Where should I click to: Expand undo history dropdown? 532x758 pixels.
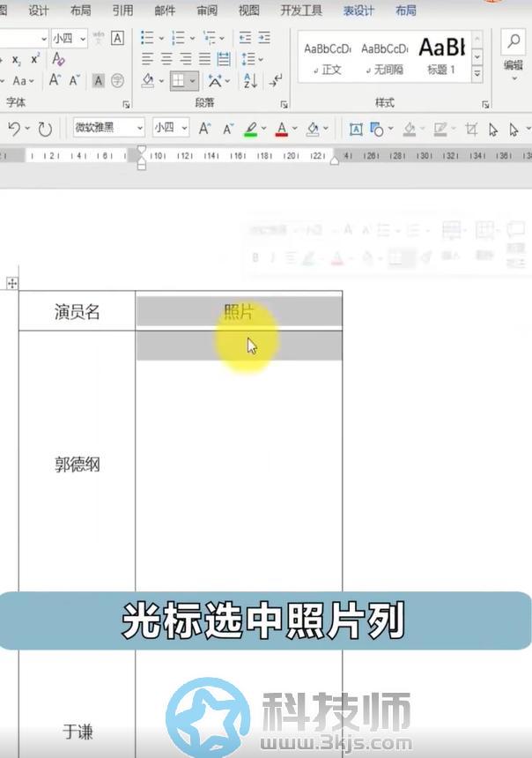tap(27, 128)
